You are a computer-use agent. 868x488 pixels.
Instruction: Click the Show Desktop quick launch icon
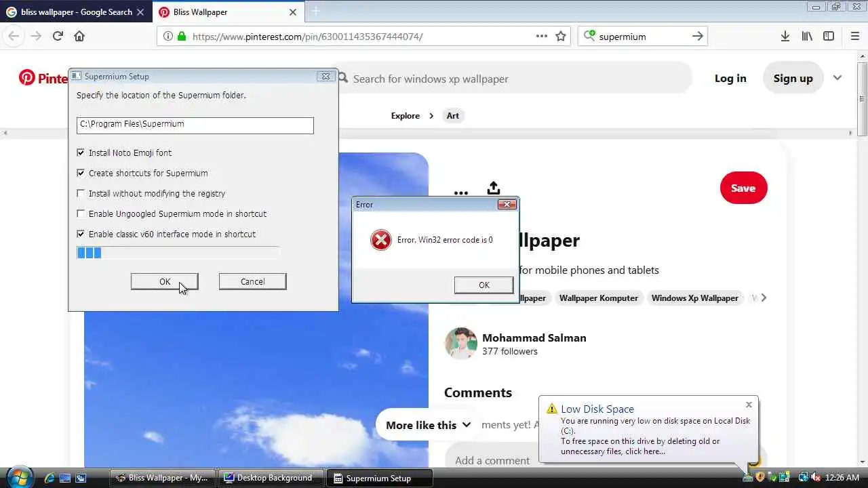[65, 478]
